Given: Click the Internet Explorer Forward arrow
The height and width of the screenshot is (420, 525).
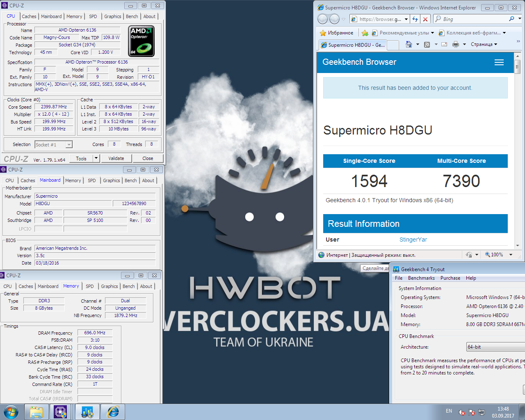Looking at the screenshot, I should [335, 19].
